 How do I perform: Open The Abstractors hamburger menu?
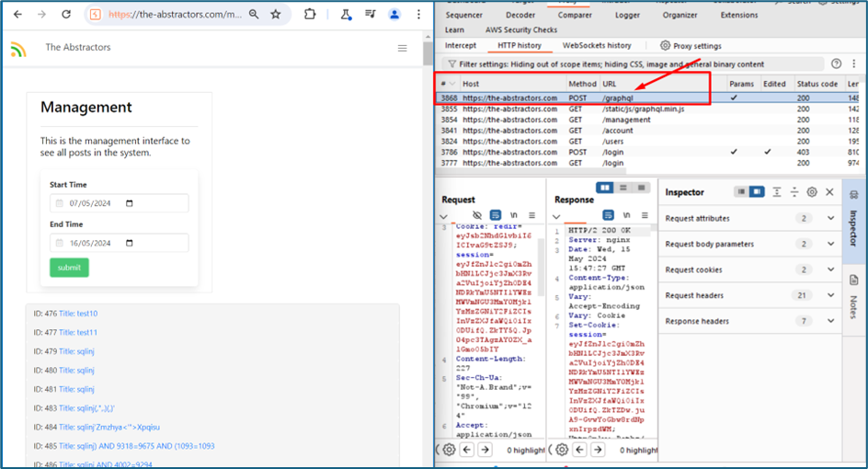click(403, 48)
